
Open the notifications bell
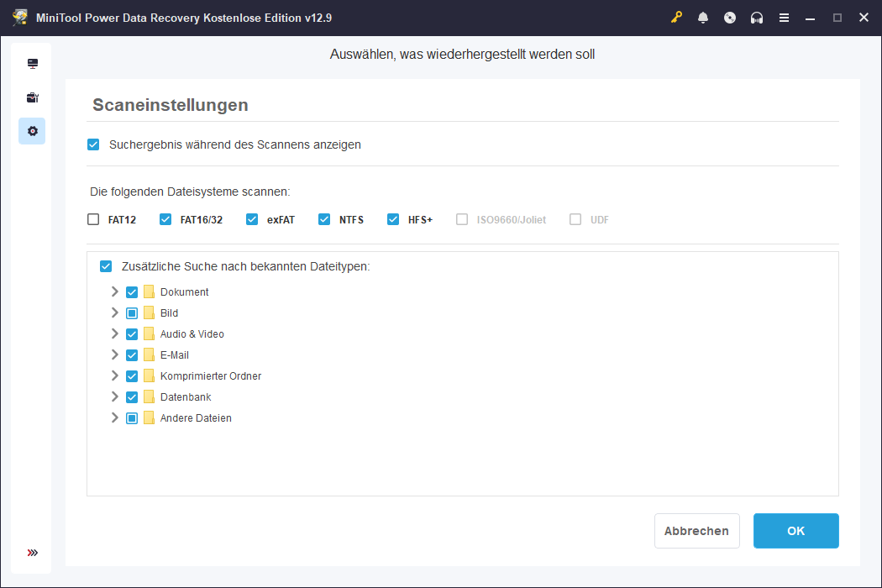(x=702, y=18)
